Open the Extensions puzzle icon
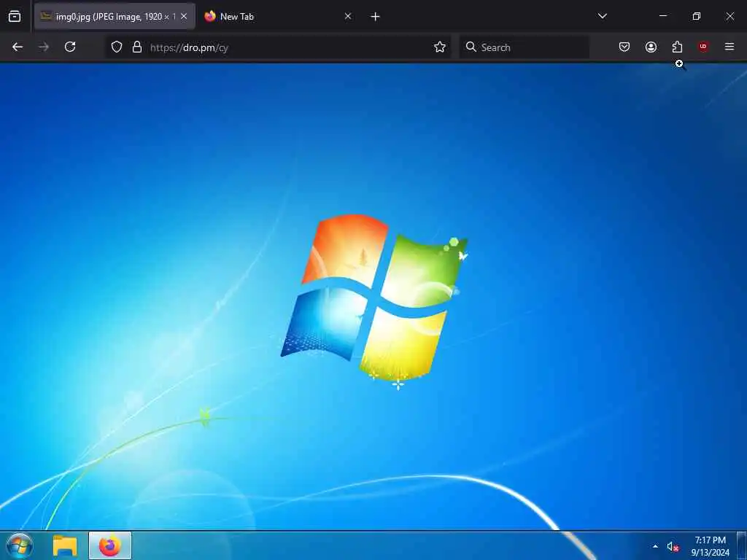The height and width of the screenshot is (560, 747). (677, 47)
